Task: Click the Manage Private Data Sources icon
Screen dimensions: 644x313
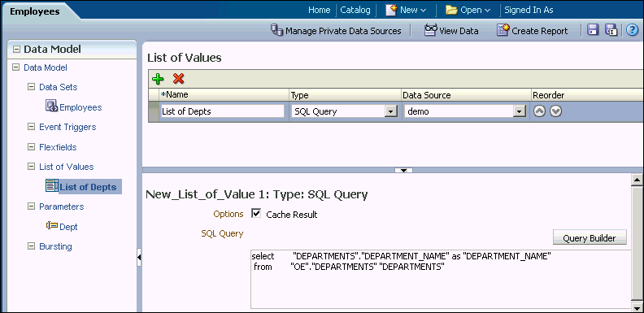Action: (276, 30)
